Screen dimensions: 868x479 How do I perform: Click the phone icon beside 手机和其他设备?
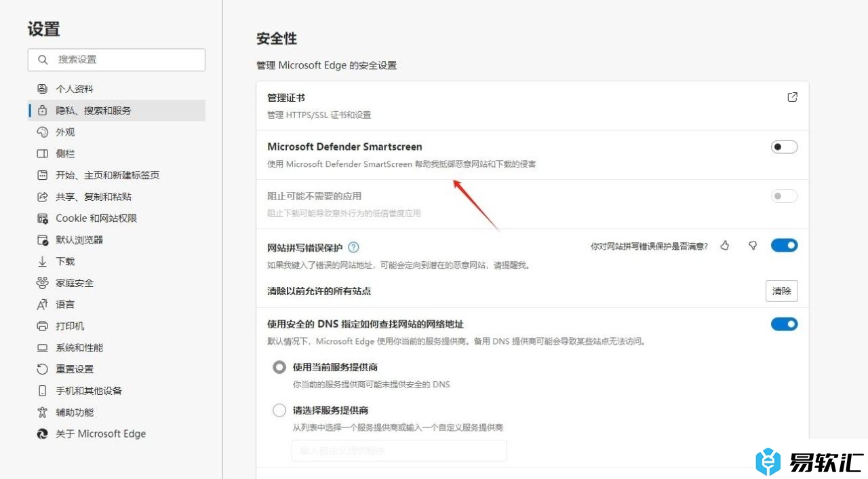(x=43, y=391)
